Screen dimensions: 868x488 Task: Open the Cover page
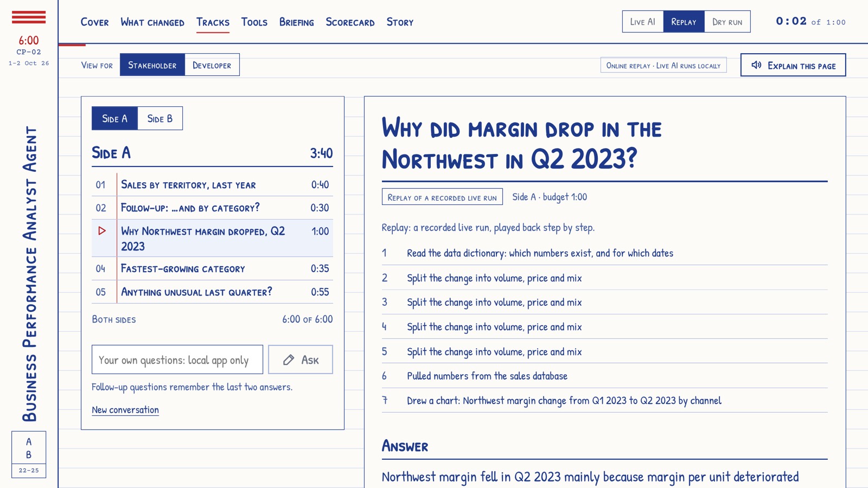click(x=94, y=22)
